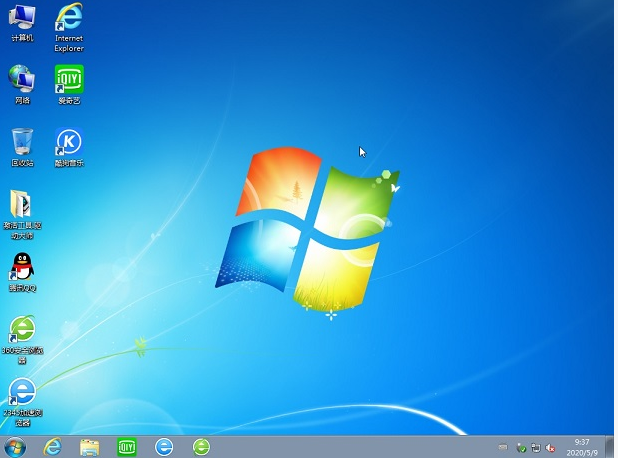Click the Show Desktop strip at taskbar end
618x458 pixels.
pos(611,447)
